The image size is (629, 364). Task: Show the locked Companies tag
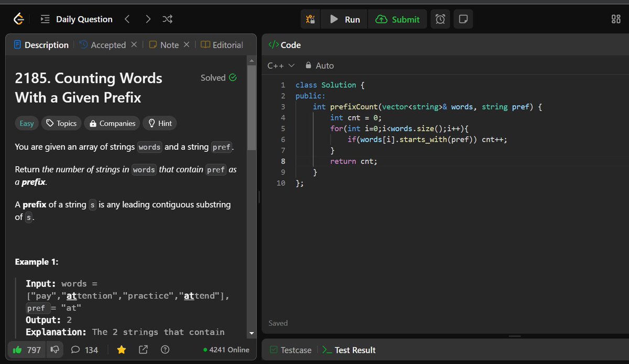coord(112,124)
